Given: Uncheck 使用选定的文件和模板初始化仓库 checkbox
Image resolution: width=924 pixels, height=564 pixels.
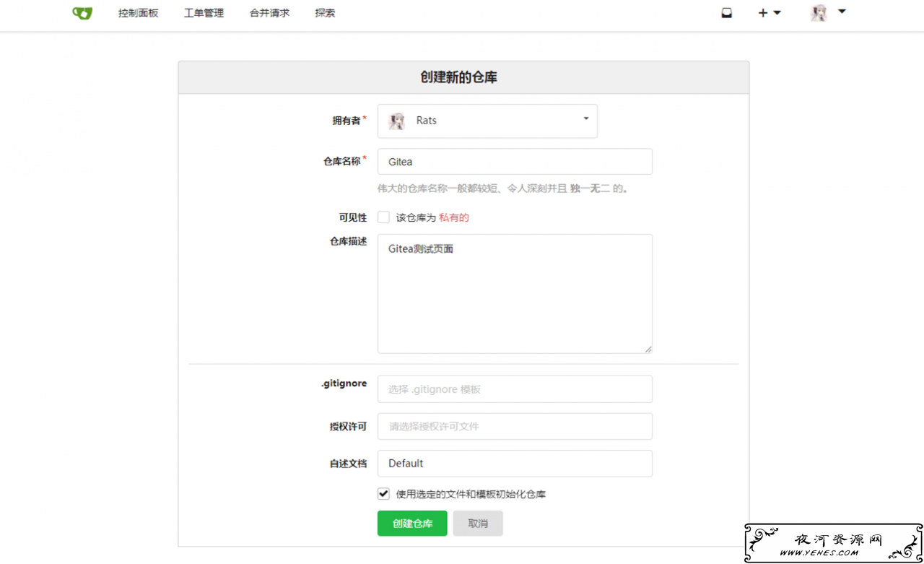Looking at the screenshot, I should tap(383, 494).
